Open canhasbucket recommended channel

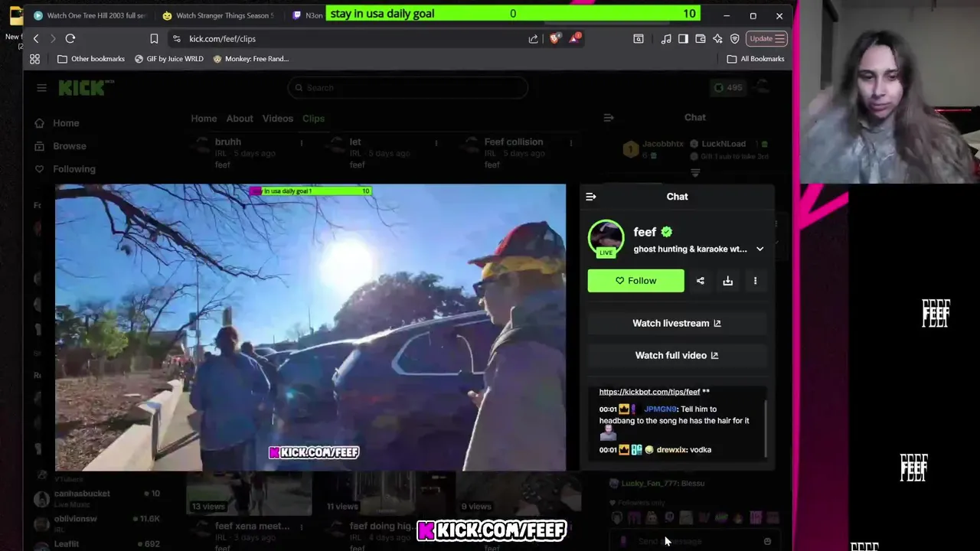tap(96, 498)
